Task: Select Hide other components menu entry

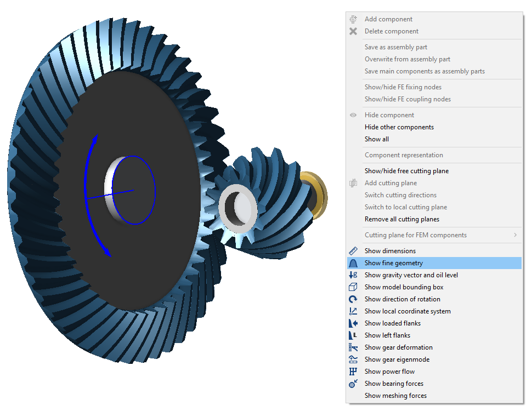Action: (x=399, y=127)
